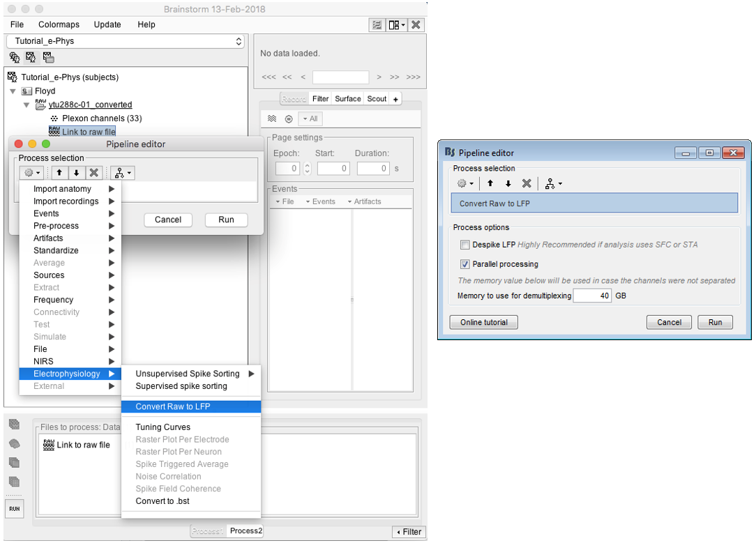Image resolution: width=756 pixels, height=543 pixels.
Task: Open pipeline load/save dropdown in Mac editor
Action: (122, 172)
